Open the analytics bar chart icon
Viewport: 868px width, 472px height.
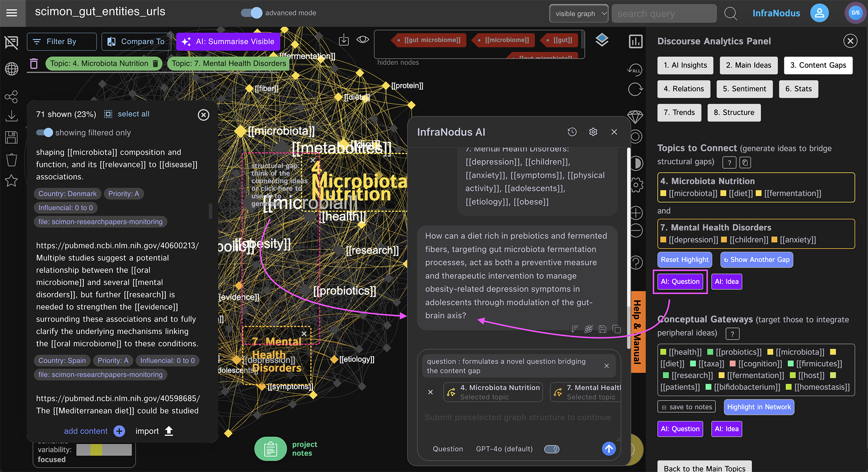click(x=636, y=42)
